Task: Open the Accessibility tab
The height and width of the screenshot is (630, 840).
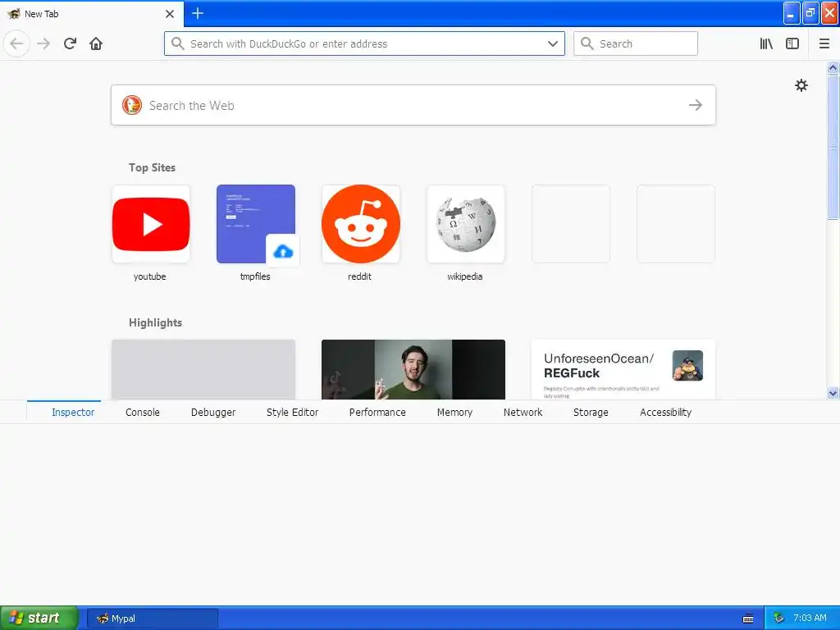Action: coord(665,412)
